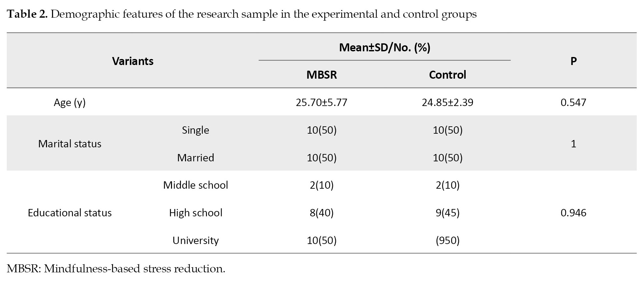Click the Variants column header
This screenshot has width=644, height=282.
coord(133,61)
